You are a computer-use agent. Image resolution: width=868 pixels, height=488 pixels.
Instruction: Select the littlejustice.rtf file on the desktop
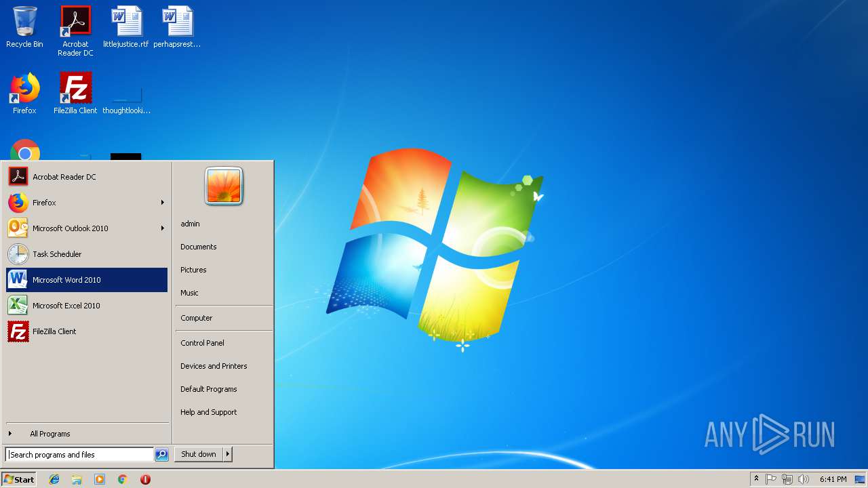[x=126, y=27]
